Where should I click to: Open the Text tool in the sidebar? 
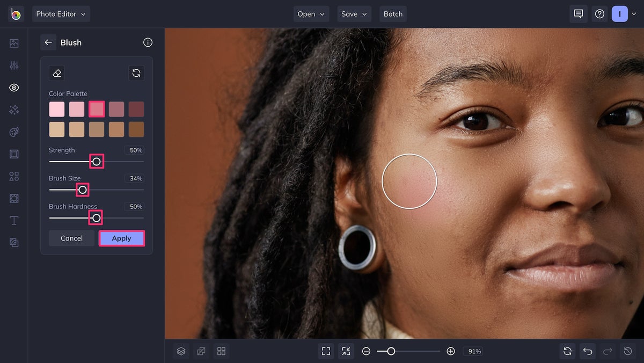click(x=13, y=220)
